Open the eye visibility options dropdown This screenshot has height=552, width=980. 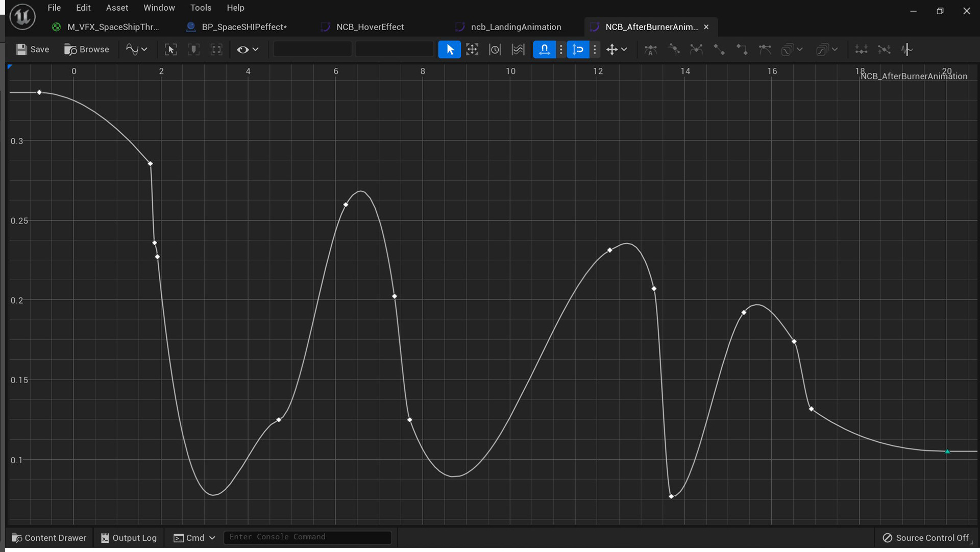tap(248, 49)
